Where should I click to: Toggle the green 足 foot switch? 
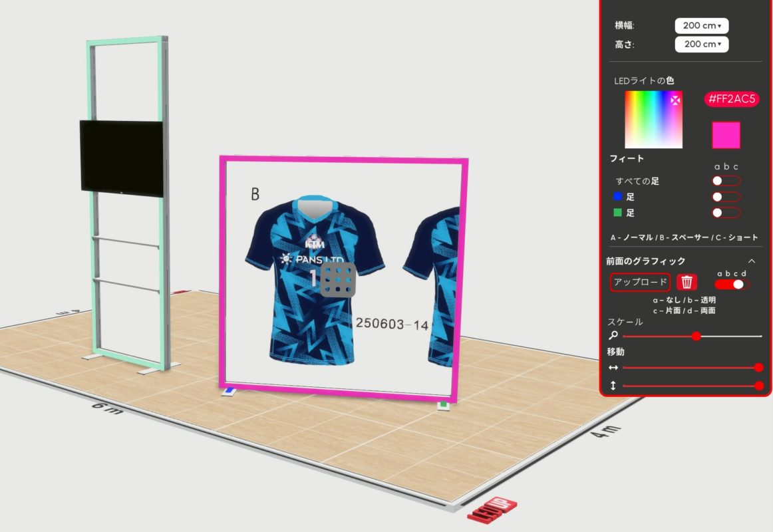tap(726, 213)
